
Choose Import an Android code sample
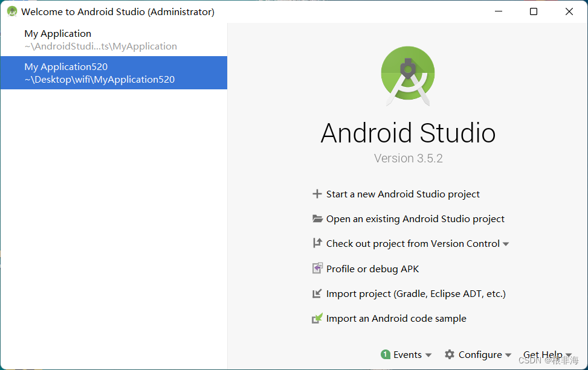click(x=396, y=319)
